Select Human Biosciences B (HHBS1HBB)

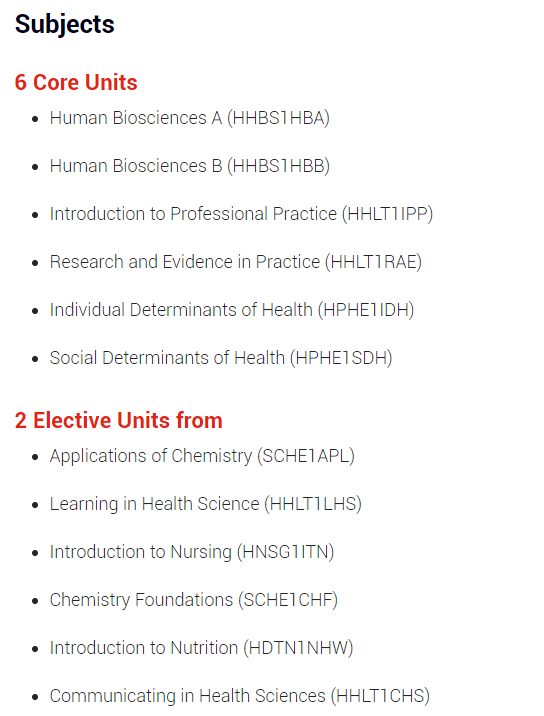190,166
